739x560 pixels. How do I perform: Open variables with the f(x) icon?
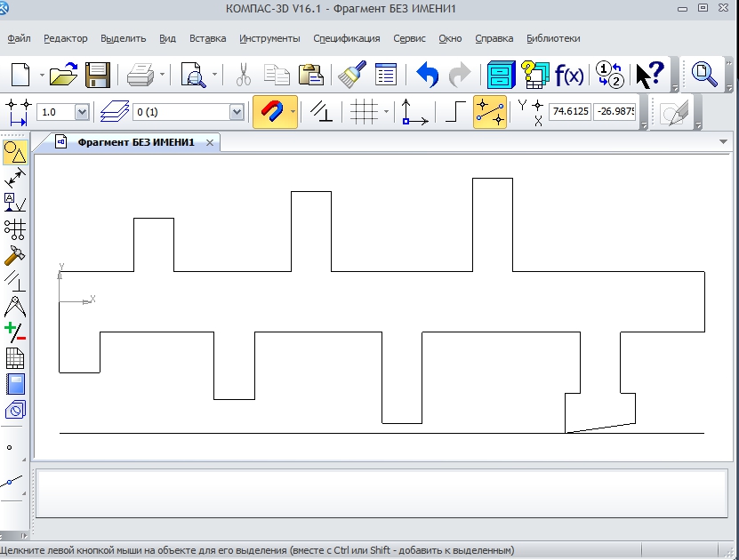point(569,75)
